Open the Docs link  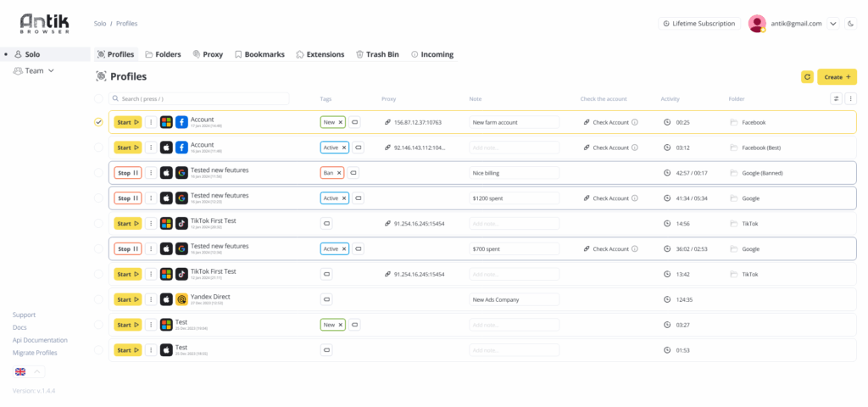pyautogui.click(x=19, y=327)
